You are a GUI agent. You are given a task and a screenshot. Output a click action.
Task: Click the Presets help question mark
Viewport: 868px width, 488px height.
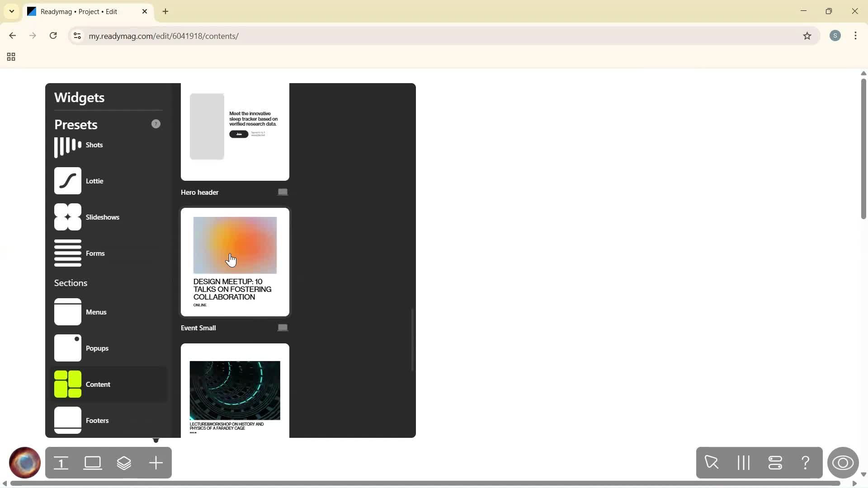pyautogui.click(x=156, y=123)
